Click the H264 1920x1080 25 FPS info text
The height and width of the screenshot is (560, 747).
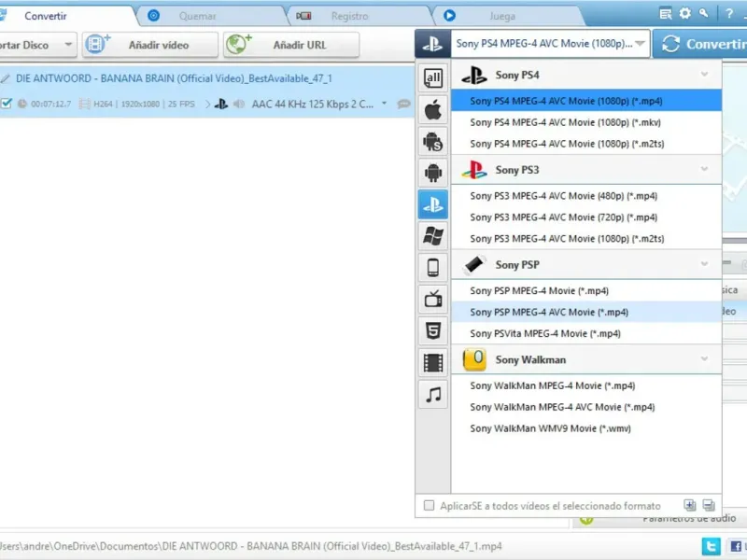pyautogui.click(x=144, y=104)
